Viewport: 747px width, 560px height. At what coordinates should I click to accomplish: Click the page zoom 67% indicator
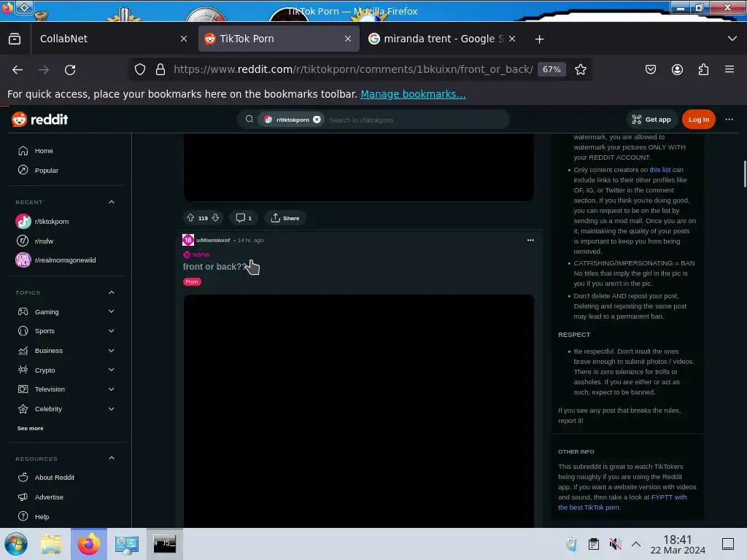[551, 69]
